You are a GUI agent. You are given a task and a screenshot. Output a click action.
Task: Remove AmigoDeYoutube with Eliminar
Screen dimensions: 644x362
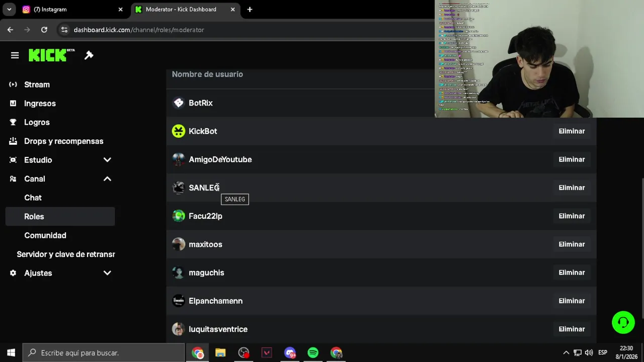[572, 159]
